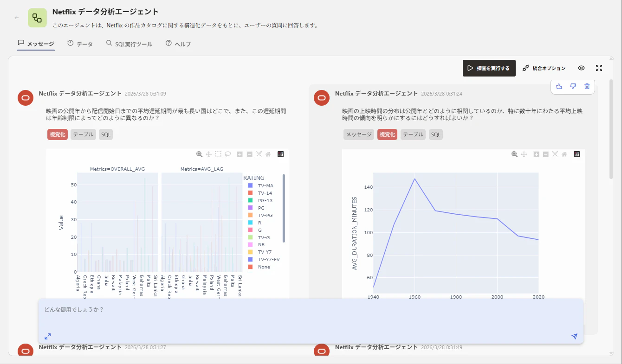The image size is (622, 364).
Task: Click the AVG_DURATION_MINUTES axis label
Action: click(354, 234)
